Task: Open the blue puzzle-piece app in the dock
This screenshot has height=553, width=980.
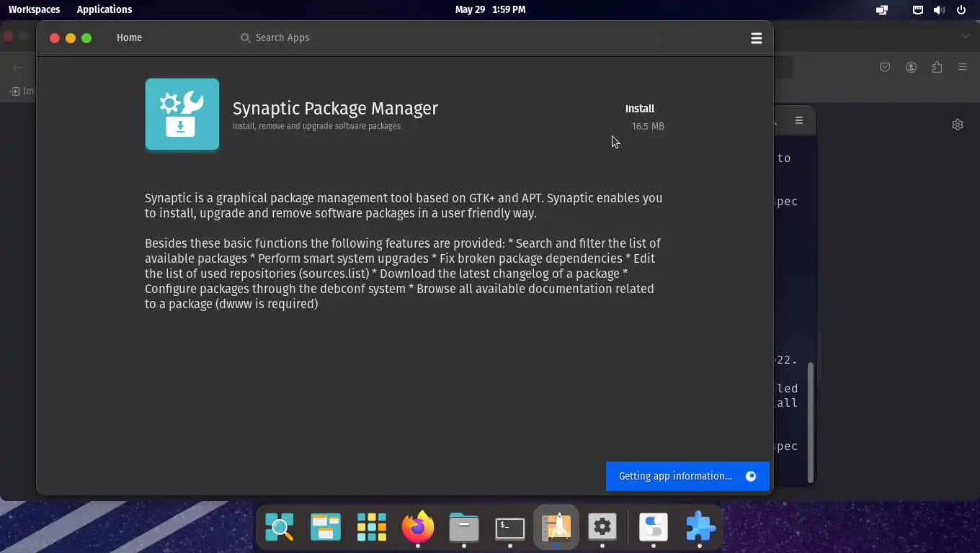Action: click(x=700, y=527)
